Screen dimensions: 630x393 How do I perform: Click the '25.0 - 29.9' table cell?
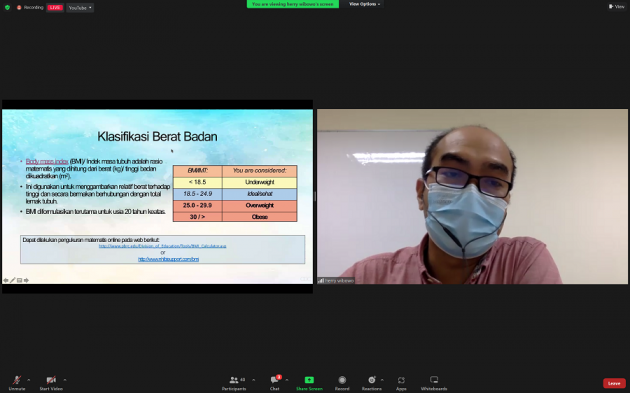[x=197, y=205]
